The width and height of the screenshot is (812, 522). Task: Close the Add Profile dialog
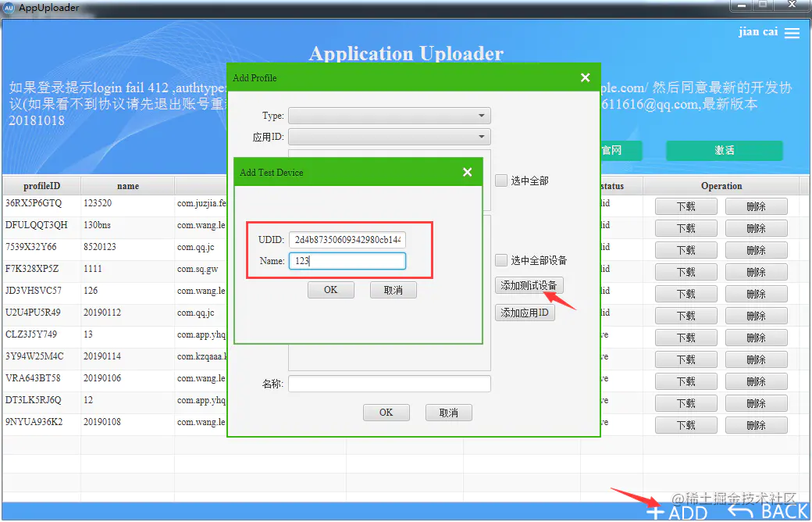(585, 77)
